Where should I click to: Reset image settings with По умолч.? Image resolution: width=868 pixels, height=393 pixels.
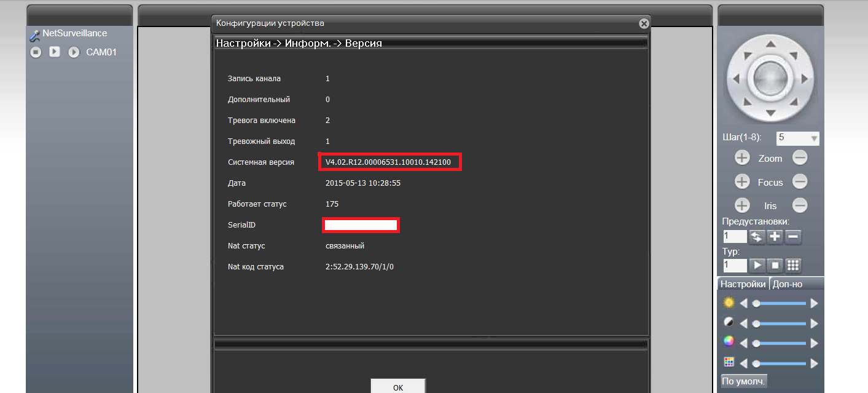click(x=744, y=381)
